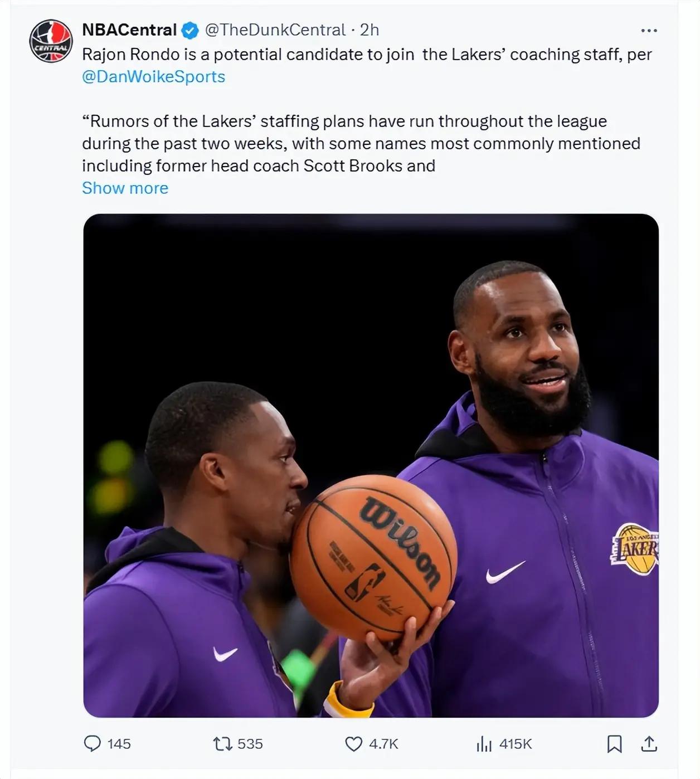Click the reply comment bubble icon
The width and height of the screenshot is (700, 779).
(92, 743)
